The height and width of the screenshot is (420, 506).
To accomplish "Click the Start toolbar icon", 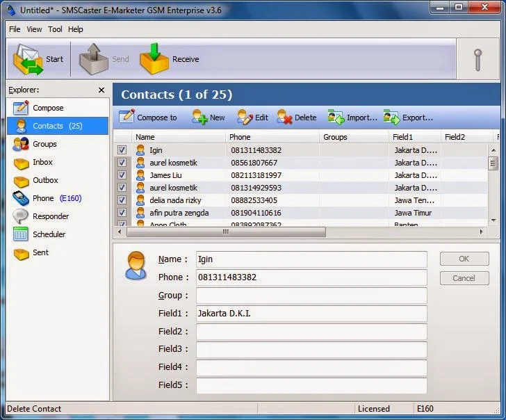I will pyautogui.click(x=28, y=59).
